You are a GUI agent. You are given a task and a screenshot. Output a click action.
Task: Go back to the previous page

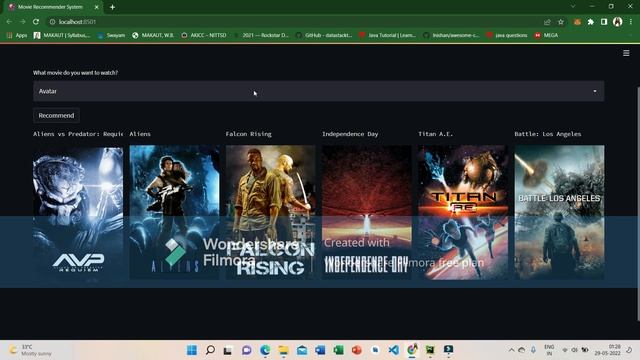coord(9,22)
